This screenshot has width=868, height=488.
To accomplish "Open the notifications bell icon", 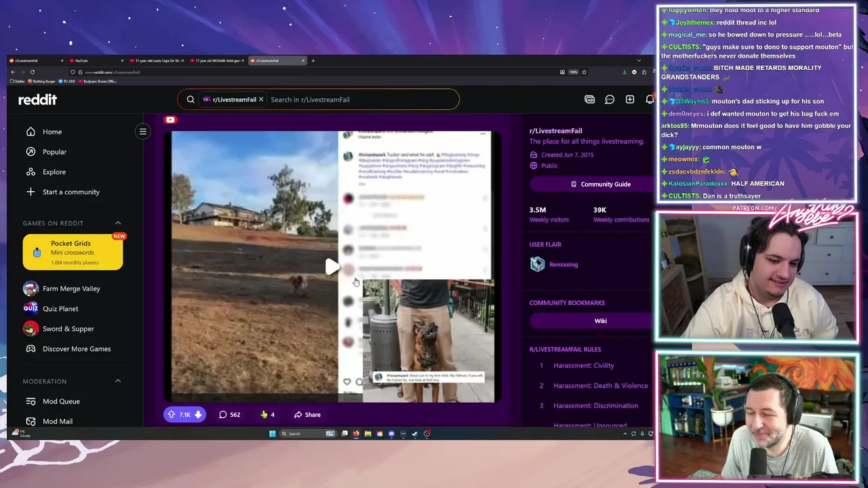I will click(650, 100).
